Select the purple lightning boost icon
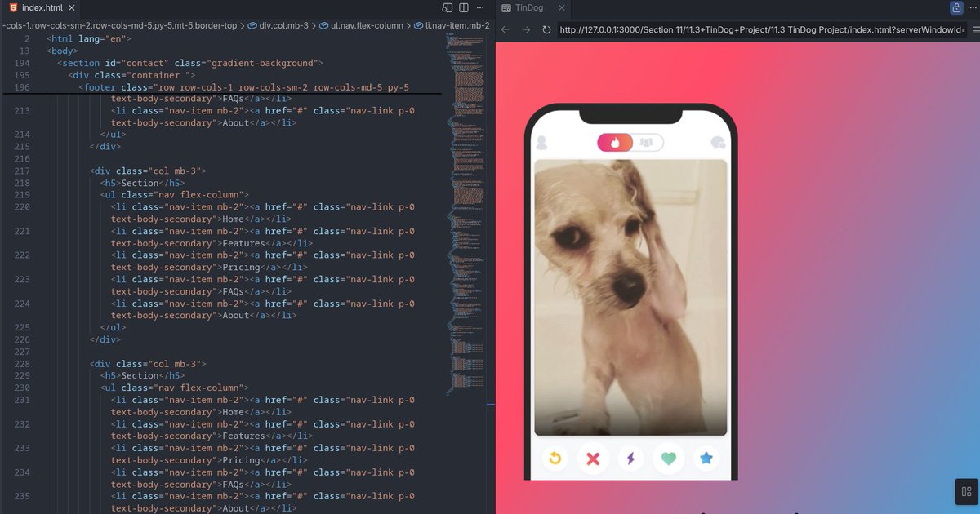This screenshot has width=980, height=514. pyautogui.click(x=630, y=459)
